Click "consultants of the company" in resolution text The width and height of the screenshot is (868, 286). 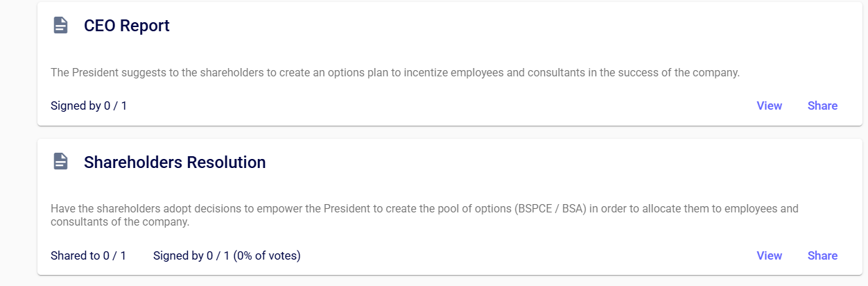pos(119,223)
